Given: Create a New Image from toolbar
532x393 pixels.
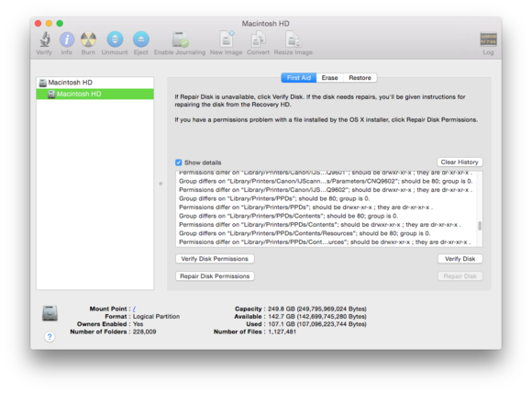Looking at the screenshot, I should (227, 39).
